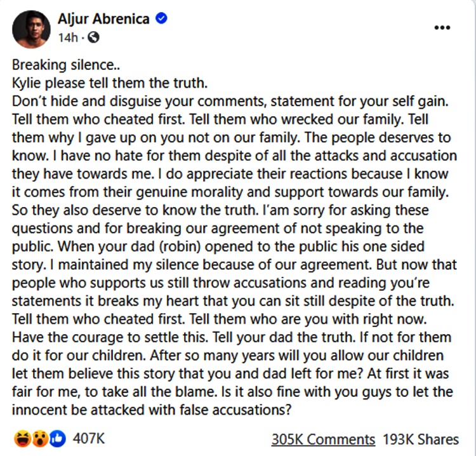Open Aljur Abrenica's profile name link
Viewport: 476px width, 456px height.
pyautogui.click(x=103, y=19)
